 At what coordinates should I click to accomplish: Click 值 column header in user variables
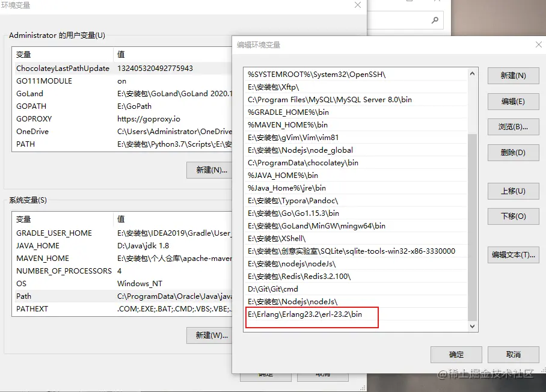(x=173, y=54)
